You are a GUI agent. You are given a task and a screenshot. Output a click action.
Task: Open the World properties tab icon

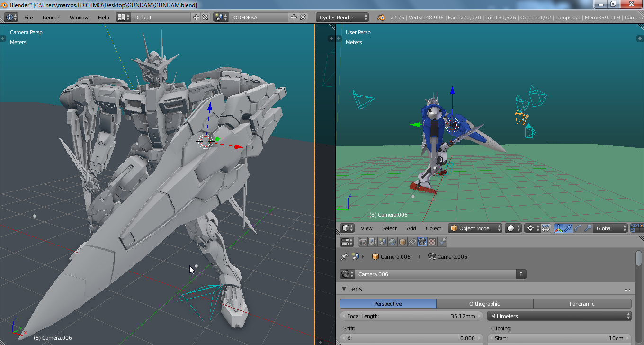[393, 242]
